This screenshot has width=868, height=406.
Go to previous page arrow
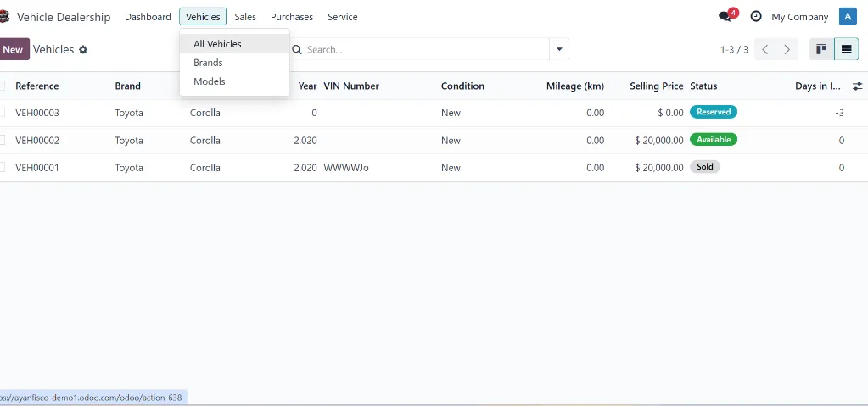point(765,49)
